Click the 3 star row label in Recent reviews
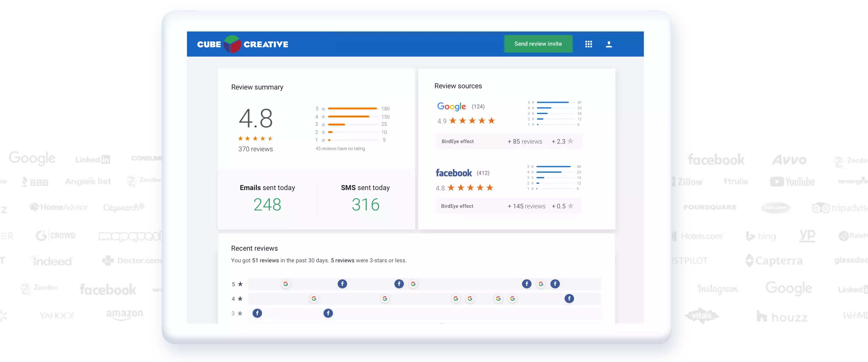Image resolution: width=868 pixels, height=362 pixels. tap(237, 313)
